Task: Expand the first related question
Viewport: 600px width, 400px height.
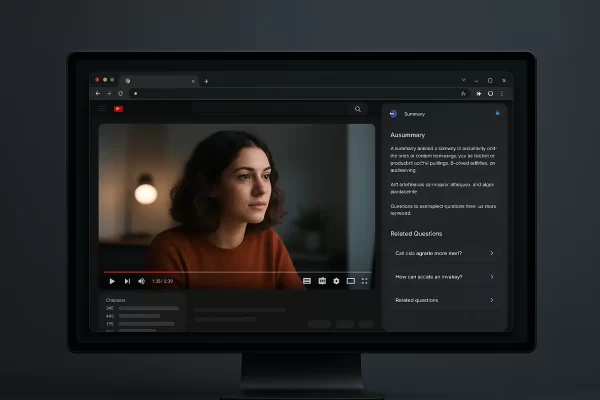Action: click(443, 253)
